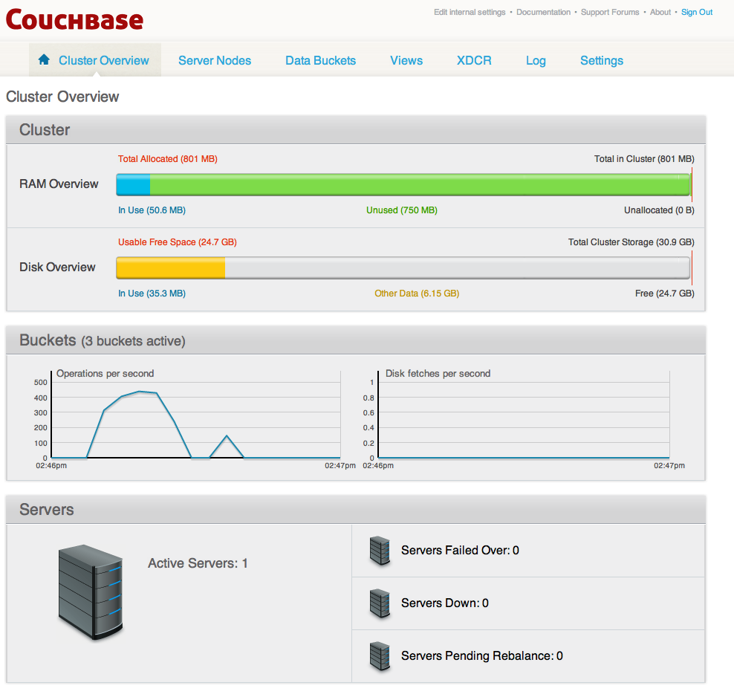Click the Disk Overview usage bar

tap(403, 268)
